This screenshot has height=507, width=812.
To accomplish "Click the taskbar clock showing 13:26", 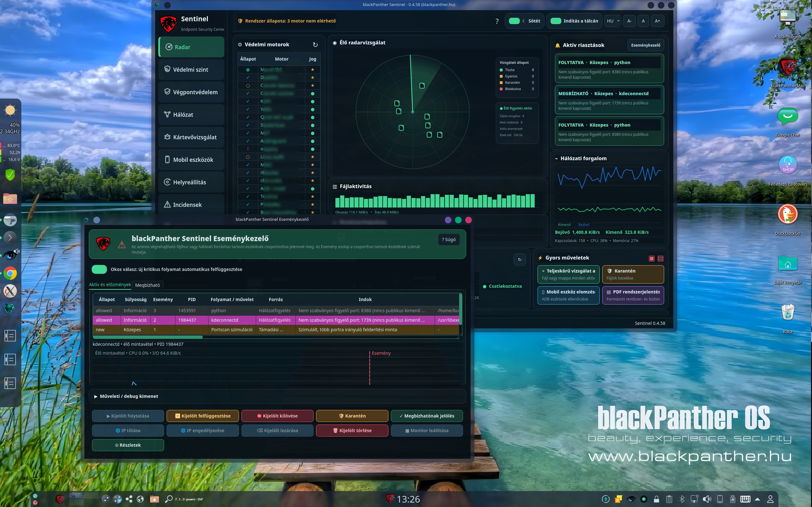I will (x=408, y=499).
